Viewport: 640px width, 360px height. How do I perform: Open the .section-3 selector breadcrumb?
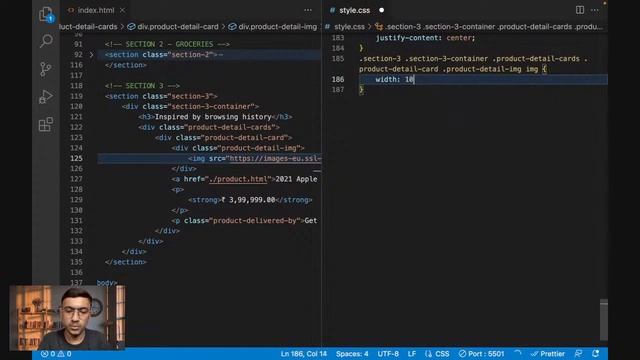pyautogui.click(x=489, y=27)
